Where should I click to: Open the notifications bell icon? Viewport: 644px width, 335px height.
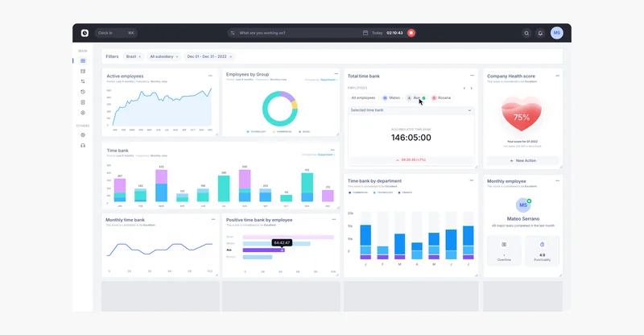click(x=540, y=33)
